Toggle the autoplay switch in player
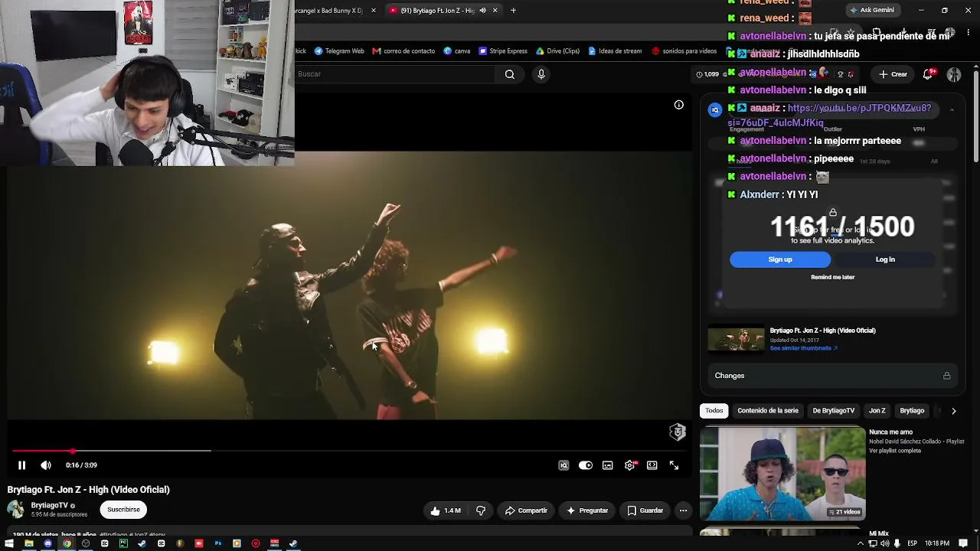This screenshot has height=551, width=980. 586,465
